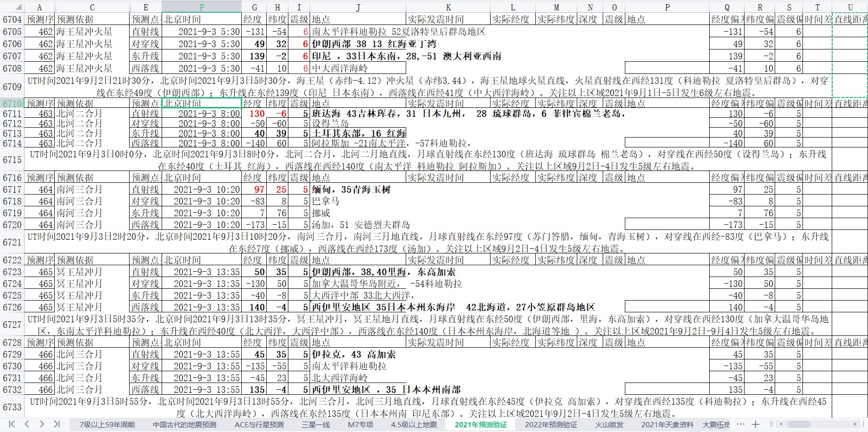
Task: Select column F header
Action: [202, 7]
